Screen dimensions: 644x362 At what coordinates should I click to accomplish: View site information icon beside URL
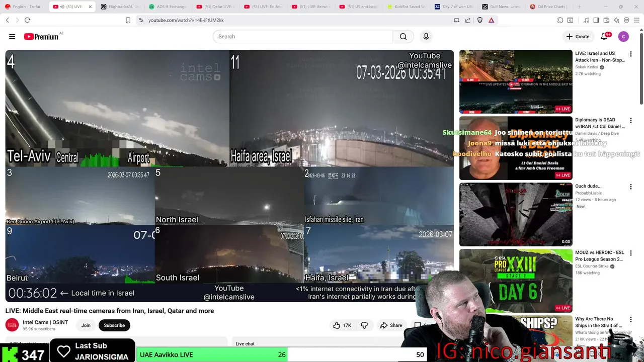[141, 20]
